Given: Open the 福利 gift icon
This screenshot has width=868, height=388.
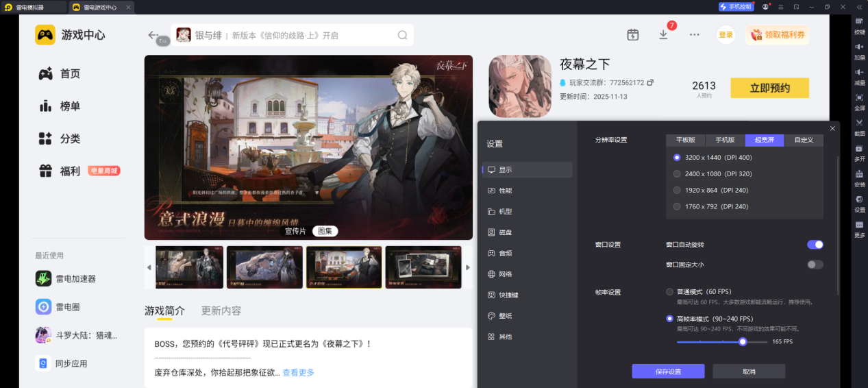Looking at the screenshot, I should tap(46, 171).
